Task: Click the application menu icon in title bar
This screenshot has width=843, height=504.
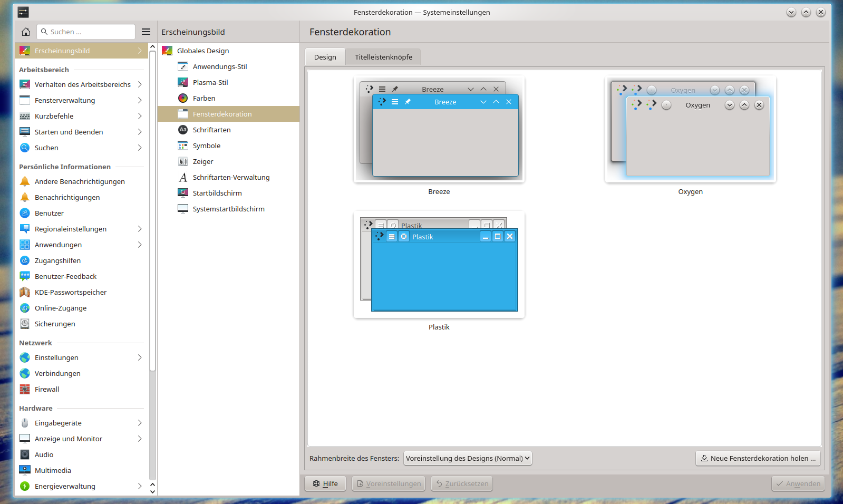Action: click(x=23, y=12)
